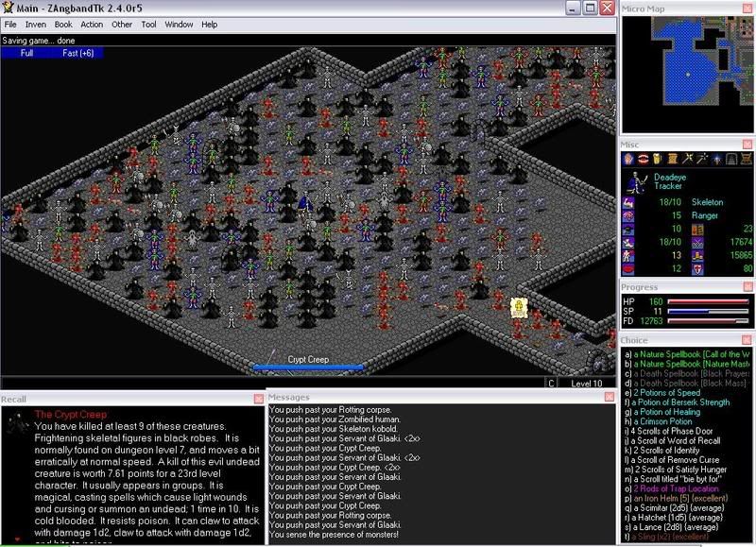The width and height of the screenshot is (756, 547).
Task: Close the Choice panel
Action: tap(747, 340)
